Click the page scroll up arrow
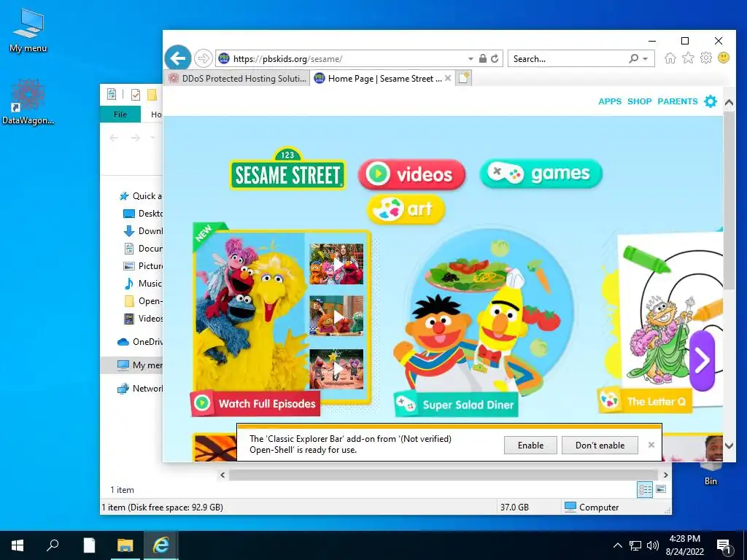The width and height of the screenshot is (747, 560). 729,102
